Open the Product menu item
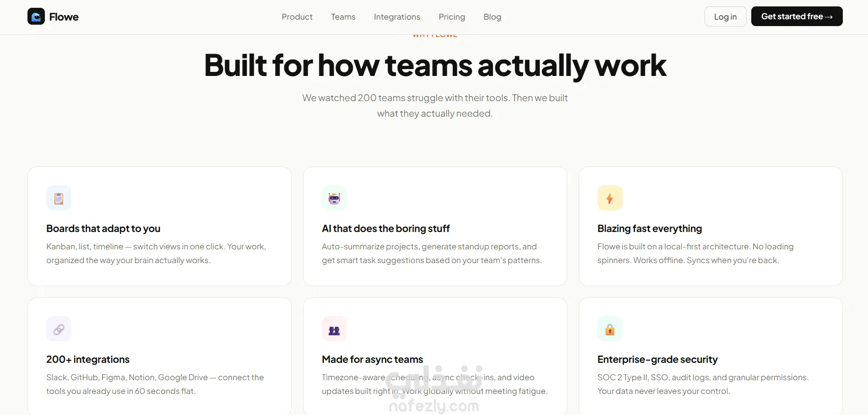 [297, 17]
